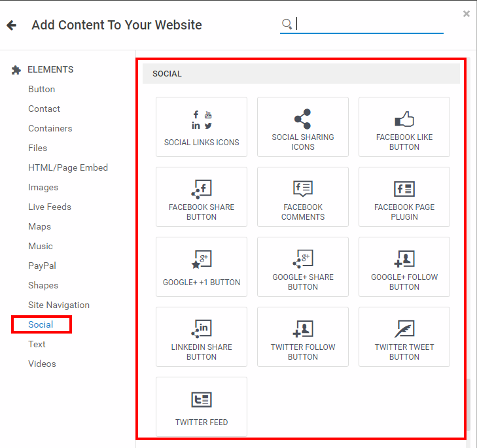The height and width of the screenshot is (448, 477).
Task: Open the Button category
Action: tap(42, 89)
